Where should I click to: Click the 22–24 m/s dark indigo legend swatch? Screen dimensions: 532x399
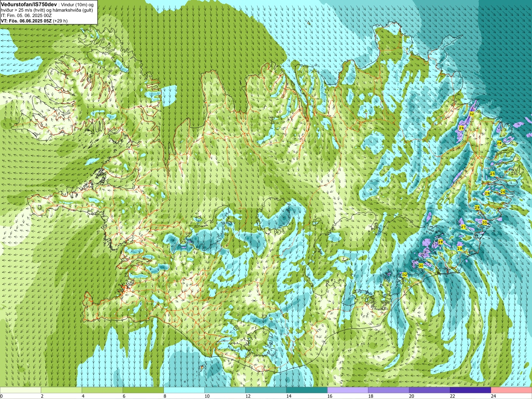click(x=470, y=390)
